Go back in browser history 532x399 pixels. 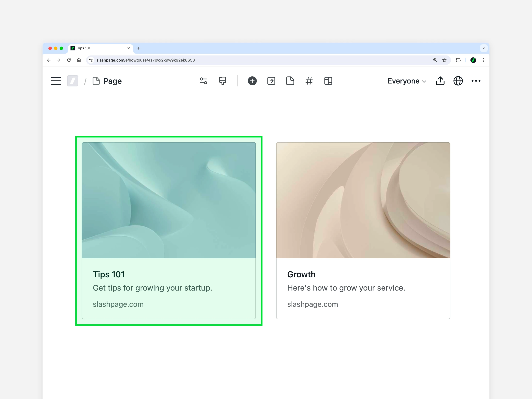tap(49, 60)
